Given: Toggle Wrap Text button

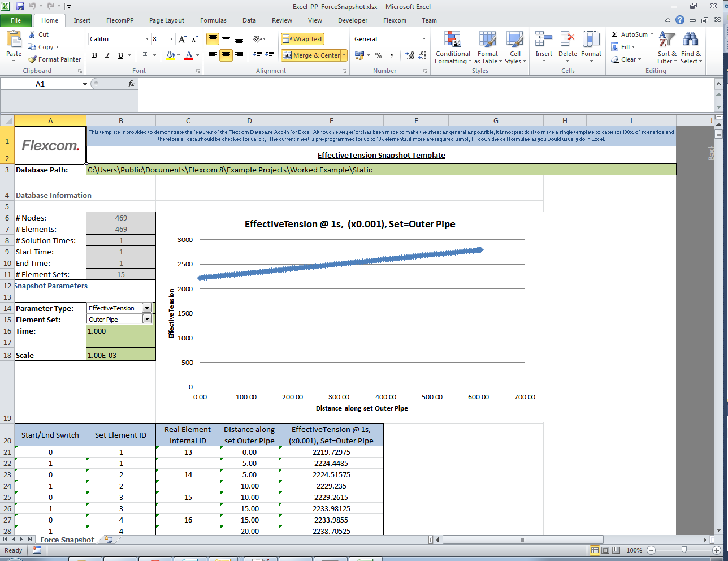Looking at the screenshot, I should coord(302,39).
